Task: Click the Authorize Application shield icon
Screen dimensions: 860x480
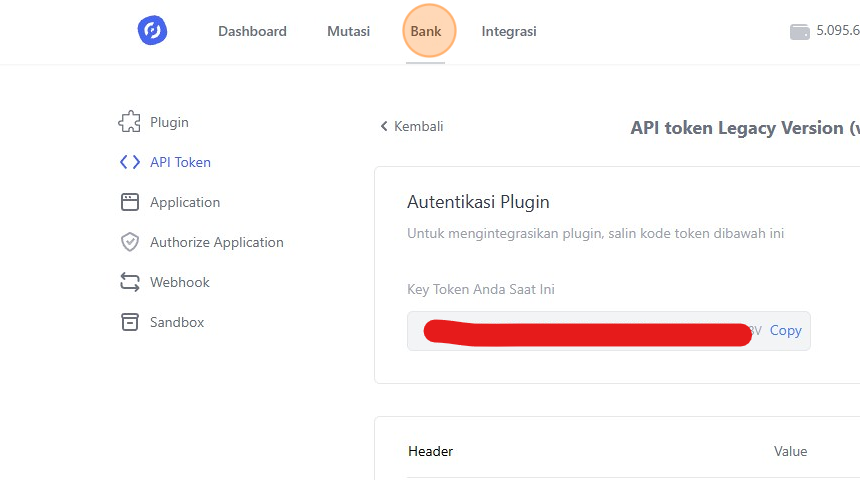Action: point(129,242)
